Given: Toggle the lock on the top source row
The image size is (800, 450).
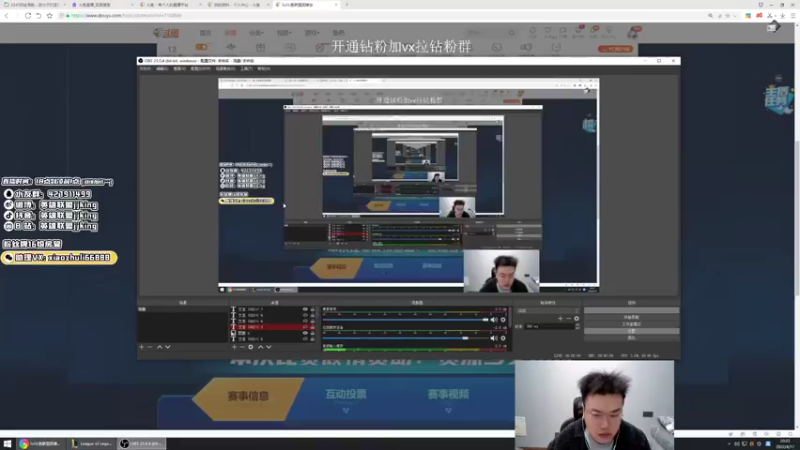Looking at the screenshot, I should (x=312, y=309).
